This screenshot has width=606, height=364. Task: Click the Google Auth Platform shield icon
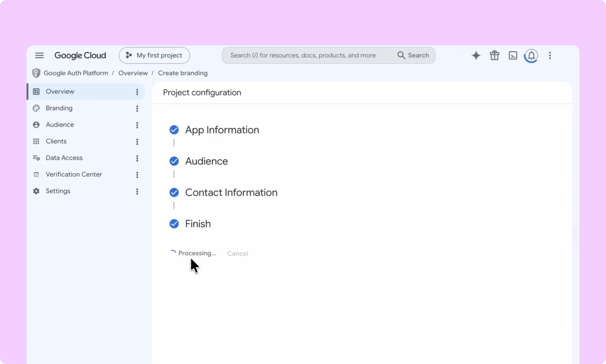coord(36,73)
